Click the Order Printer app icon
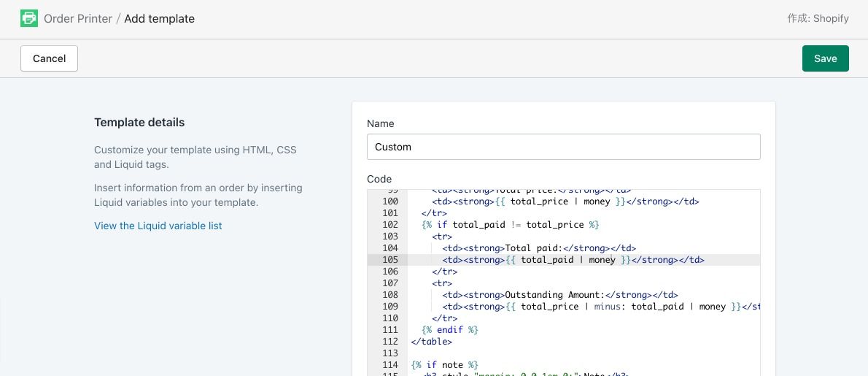The height and width of the screenshot is (376, 868). (29, 18)
